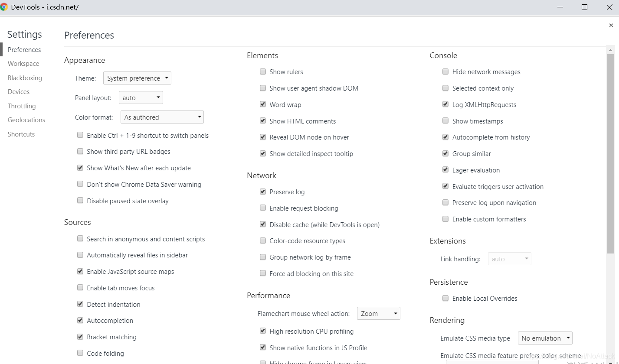
Task: Uncheck Show detailed inspect tooltip
Action: click(x=263, y=153)
